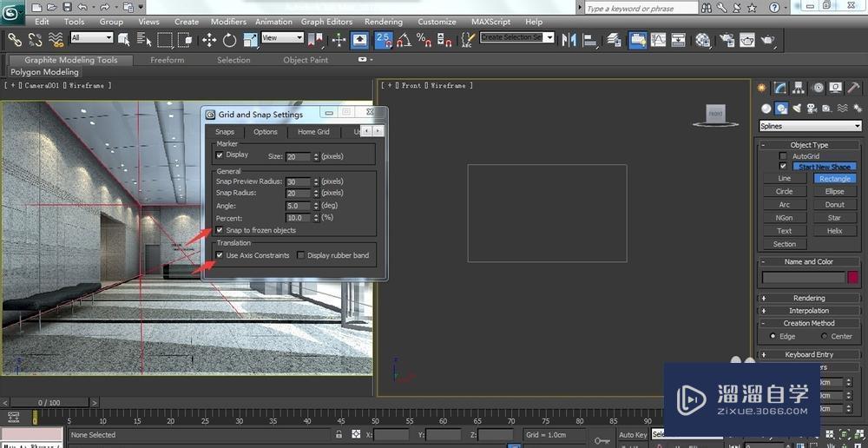
Task: Toggle the Percent Snap button
Action: click(424, 40)
